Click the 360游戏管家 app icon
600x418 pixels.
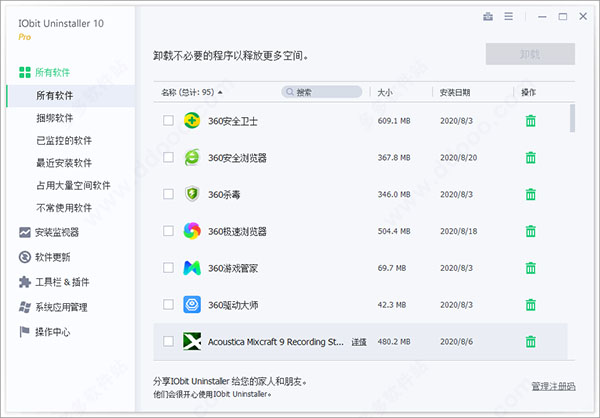pos(192,268)
